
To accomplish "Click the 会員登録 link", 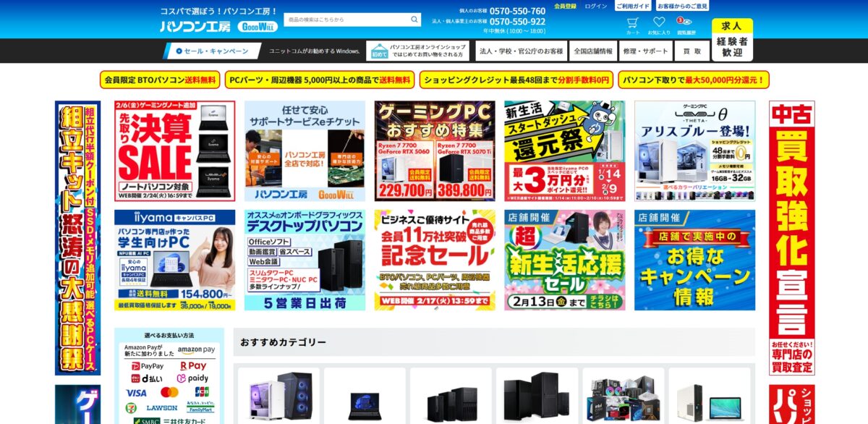I will [566, 7].
